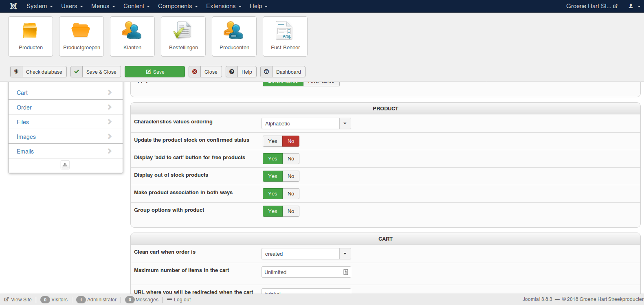Click the red X icon of Close button
This screenshot has width=644, height=305.
(x=195, y=72)
